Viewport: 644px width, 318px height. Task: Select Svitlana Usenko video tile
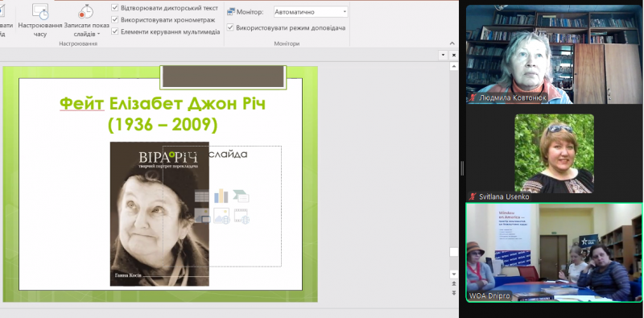pos(554,154)
